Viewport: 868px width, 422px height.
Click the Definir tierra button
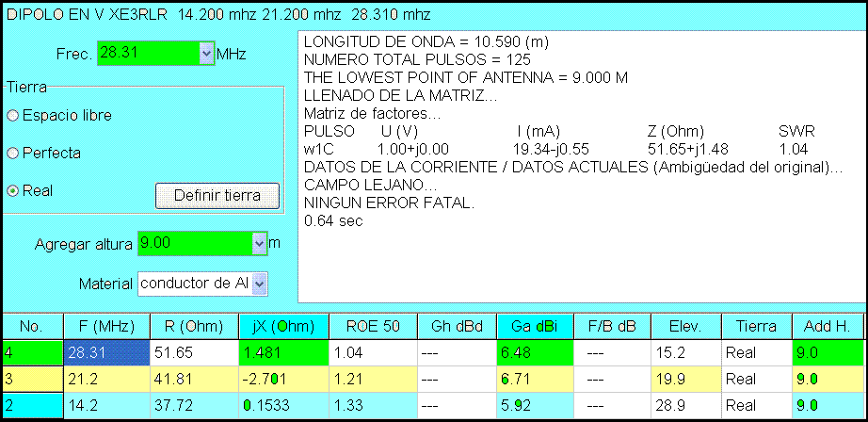(x=217, y=195)
